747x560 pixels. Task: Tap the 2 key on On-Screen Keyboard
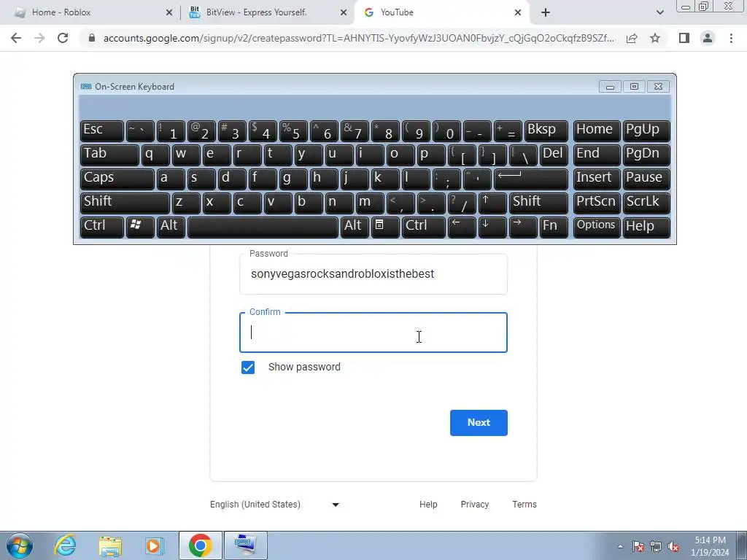coord(201,131)
